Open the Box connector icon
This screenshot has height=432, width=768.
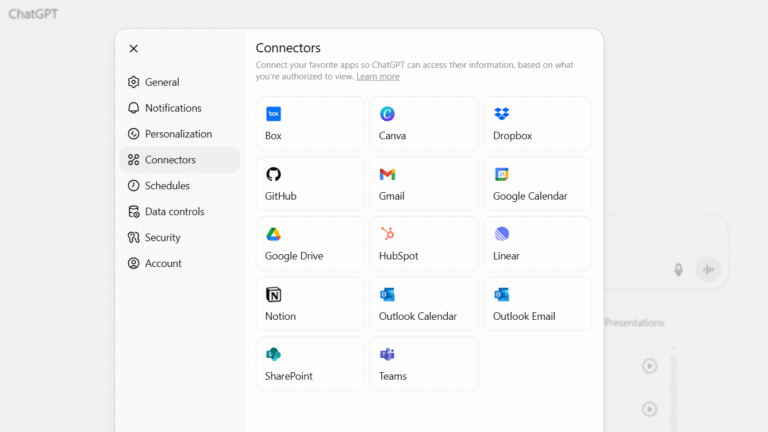(x=273, y=114)
